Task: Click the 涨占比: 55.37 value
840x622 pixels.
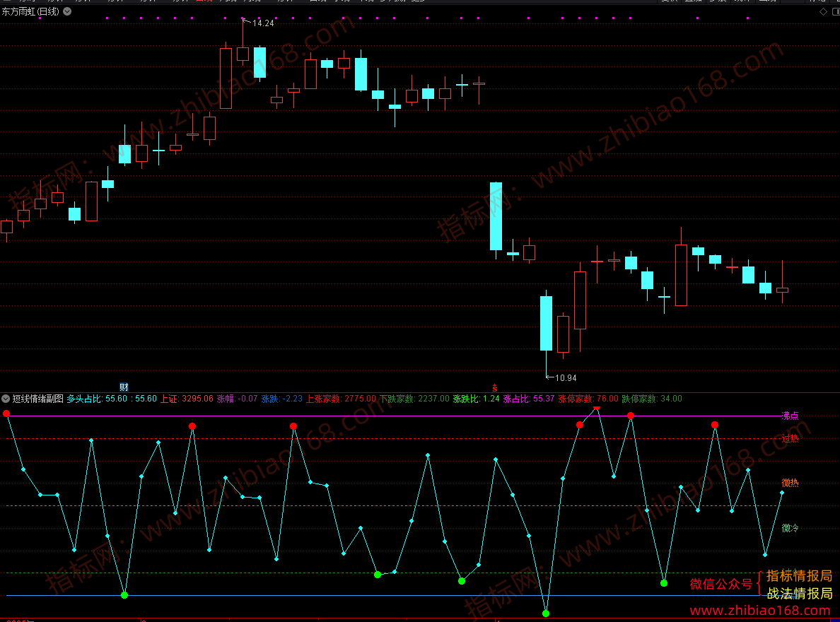Action: click(529, 399)
